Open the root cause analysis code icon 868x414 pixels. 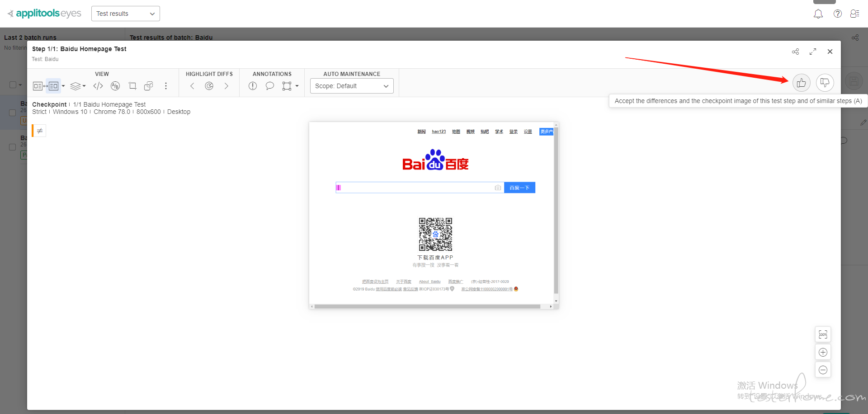click(98, 86)
